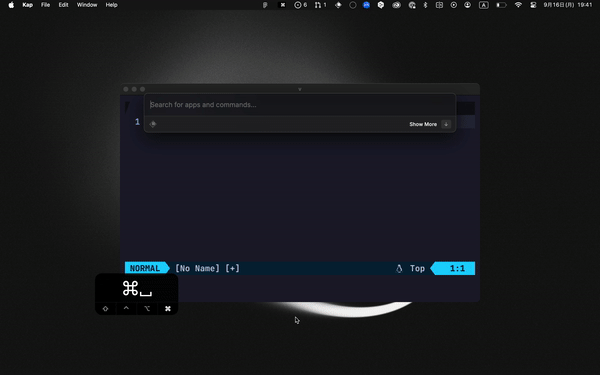The height and width of the screenshot is (375, 600).
Task: Click the pull requests counter icon showing 1
Action: (320, 5)
